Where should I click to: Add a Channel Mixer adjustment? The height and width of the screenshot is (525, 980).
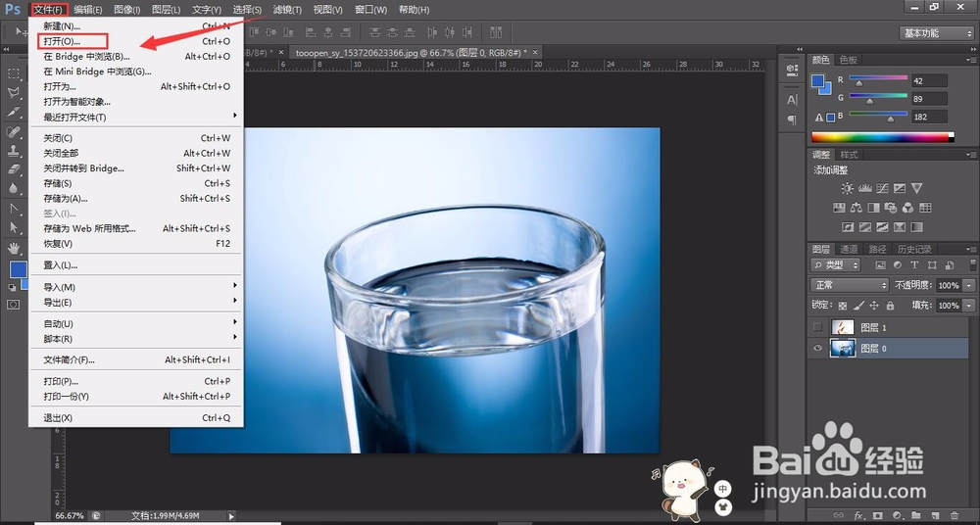(908, 208)
